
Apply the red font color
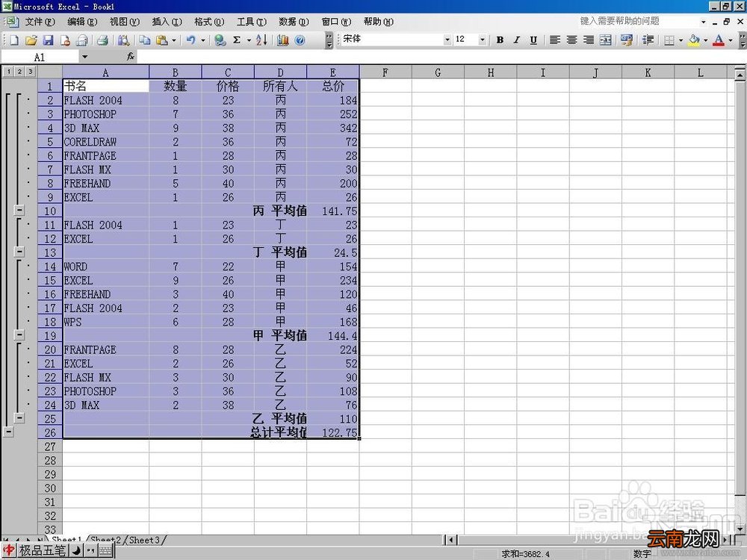(x=719, y=40)
